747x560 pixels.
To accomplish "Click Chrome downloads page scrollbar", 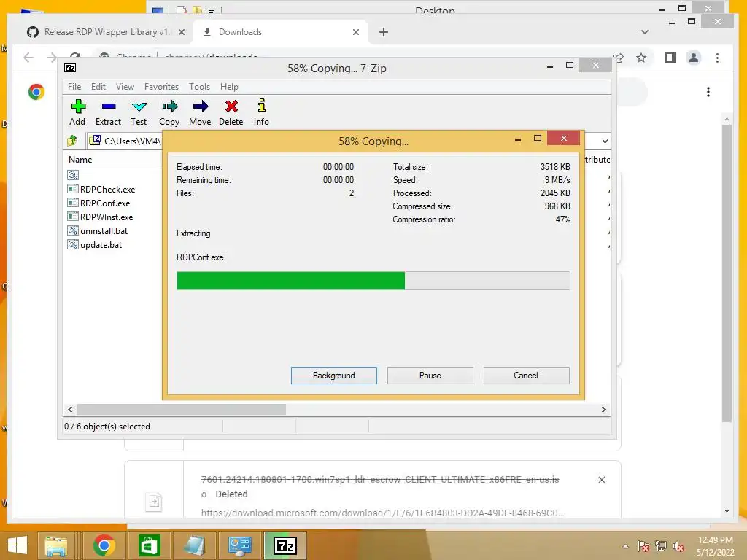I will click(x=727, y=273).
